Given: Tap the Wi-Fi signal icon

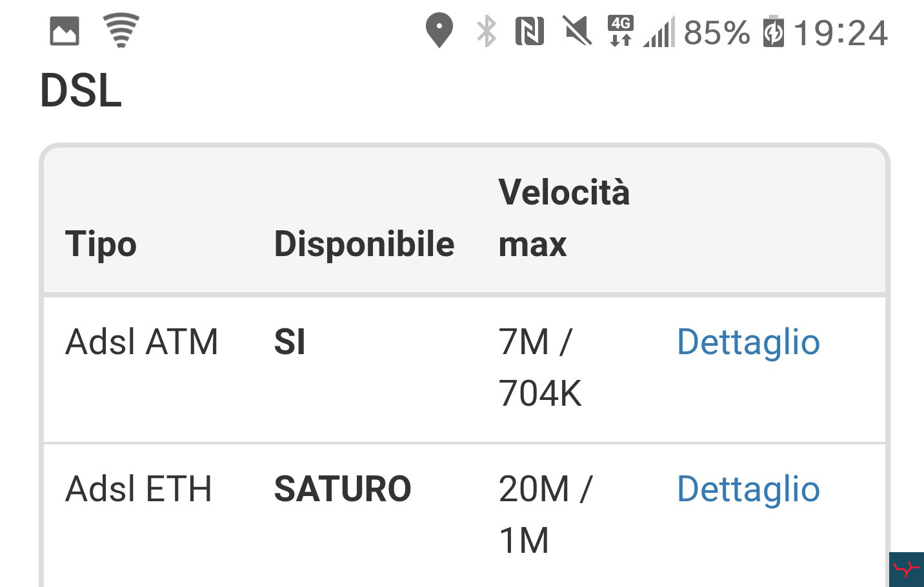Looking at the screenshot, I should pos(121,30).
